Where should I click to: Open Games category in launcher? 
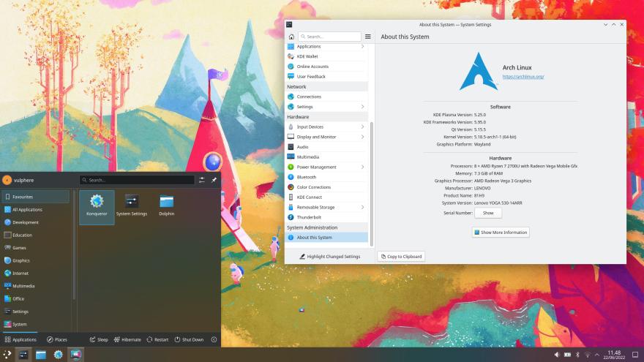click(x=36, y=247)
